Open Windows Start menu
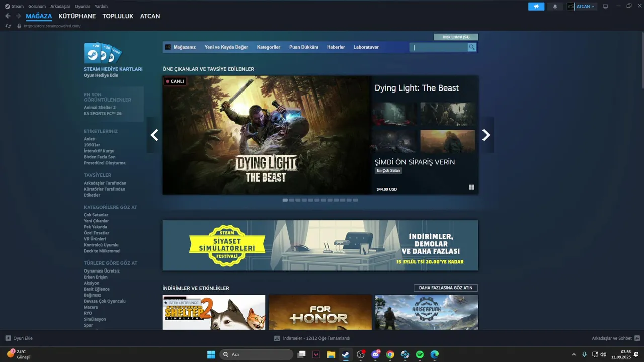The width and height of the screenshot is (644, 362). 211,354
